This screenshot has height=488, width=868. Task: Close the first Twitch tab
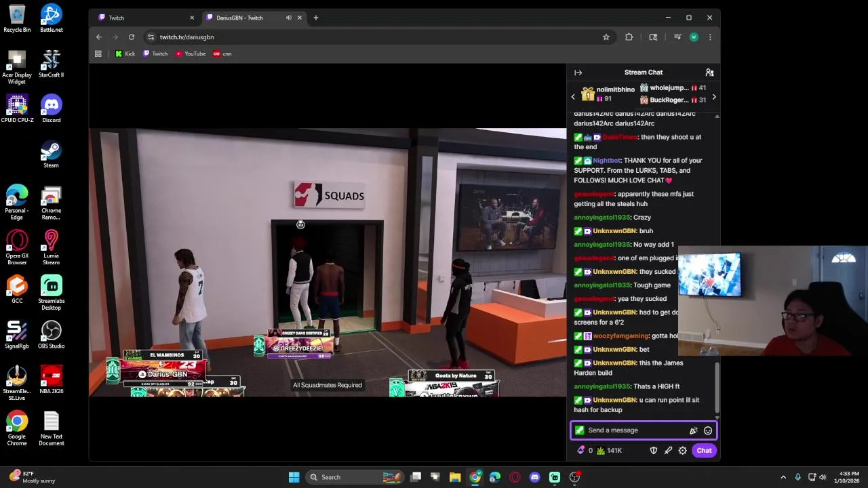(192, 18)
